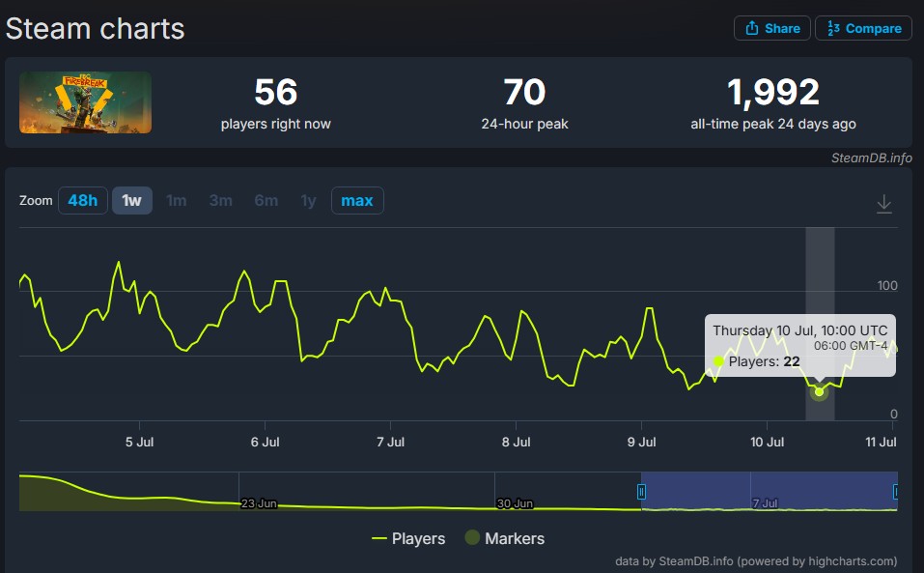Click the 9 Jul axis label

[x=642, y=443]
